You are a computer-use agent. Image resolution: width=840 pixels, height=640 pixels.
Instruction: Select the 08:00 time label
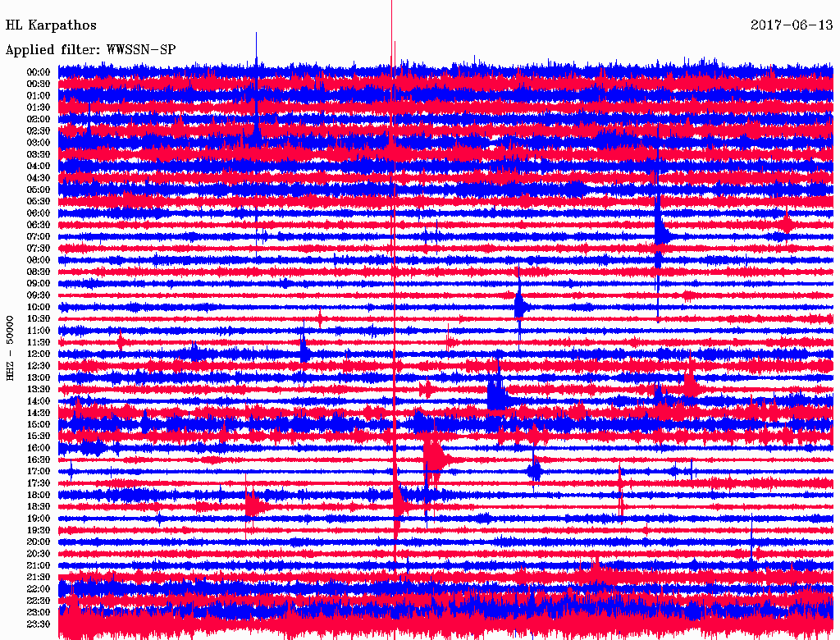39,260
